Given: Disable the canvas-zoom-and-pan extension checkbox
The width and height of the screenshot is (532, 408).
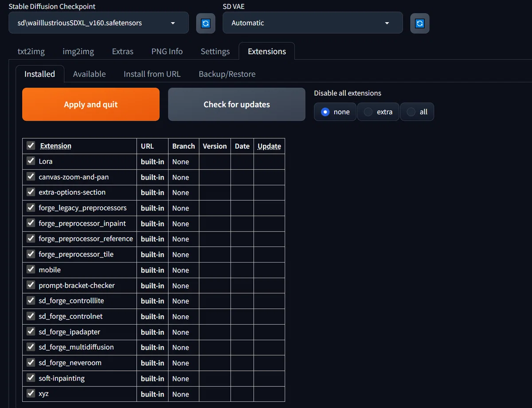Looking at the screenshot, I should click(31, 177).
